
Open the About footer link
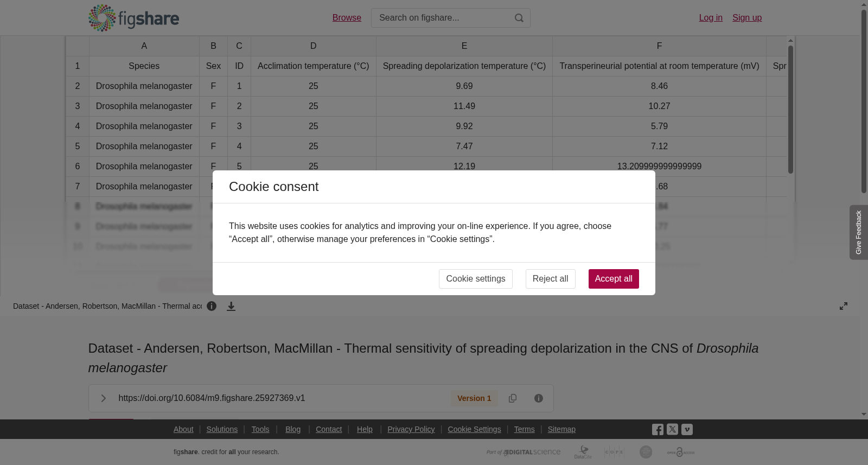[183, 429]
